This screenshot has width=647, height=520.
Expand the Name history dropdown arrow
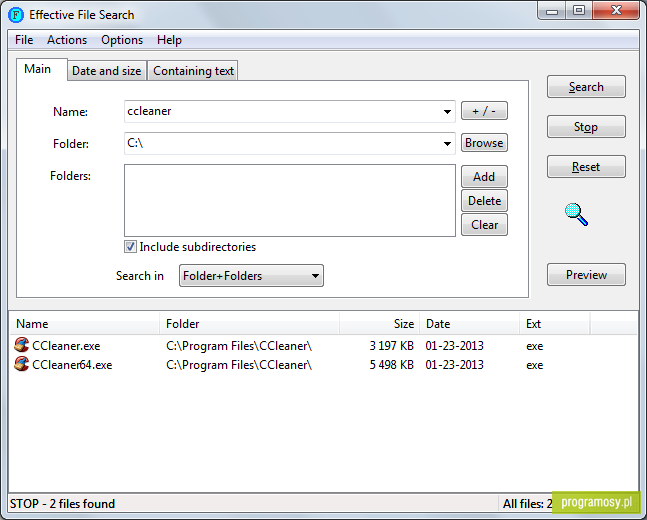[447, 111]
